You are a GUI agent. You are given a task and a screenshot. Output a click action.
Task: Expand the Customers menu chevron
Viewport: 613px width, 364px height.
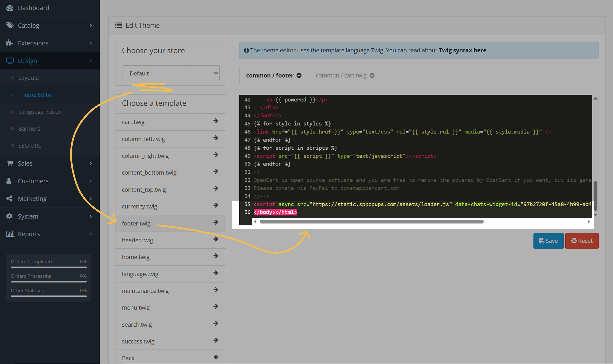coord(91,181)
